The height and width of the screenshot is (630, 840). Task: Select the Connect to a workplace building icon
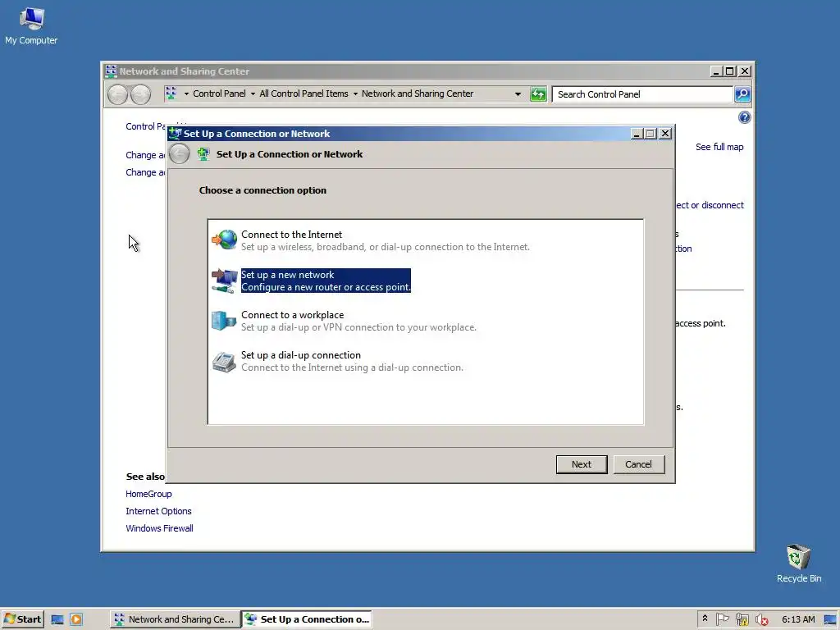(224, 321)
